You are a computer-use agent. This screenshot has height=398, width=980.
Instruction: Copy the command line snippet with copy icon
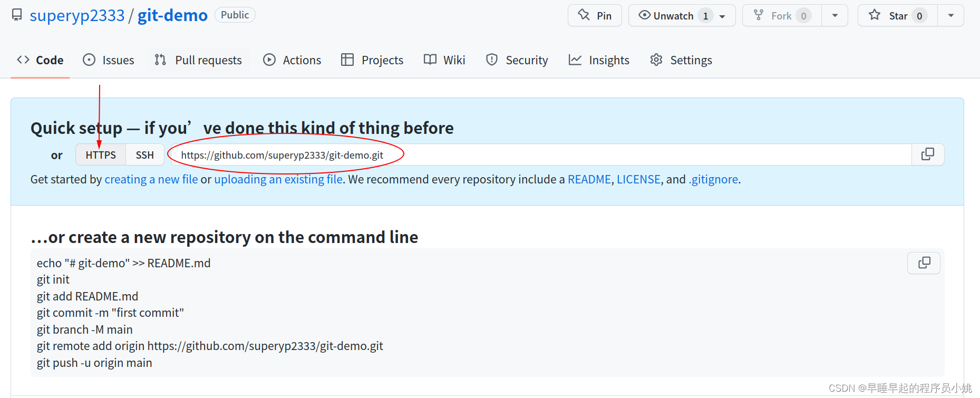(924, 263)
